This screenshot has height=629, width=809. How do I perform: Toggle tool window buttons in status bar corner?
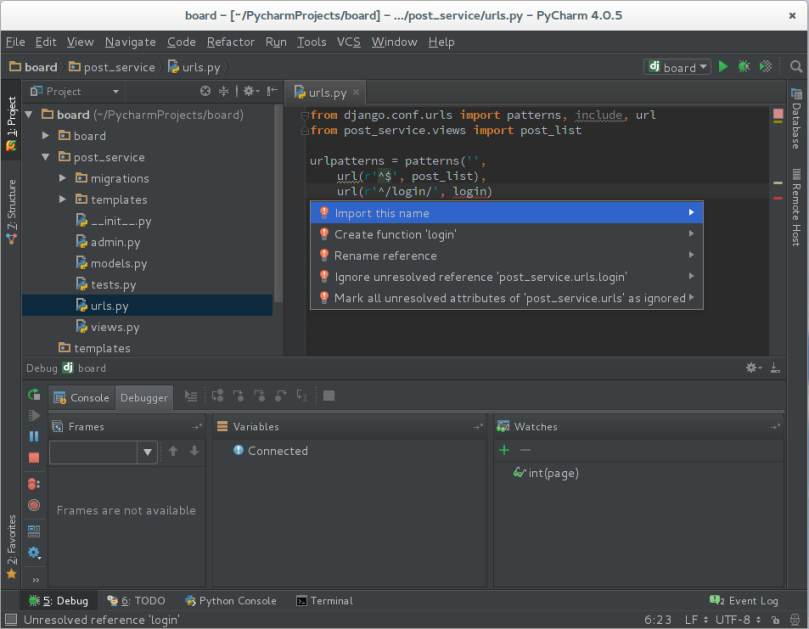click(x=11, y=619)
